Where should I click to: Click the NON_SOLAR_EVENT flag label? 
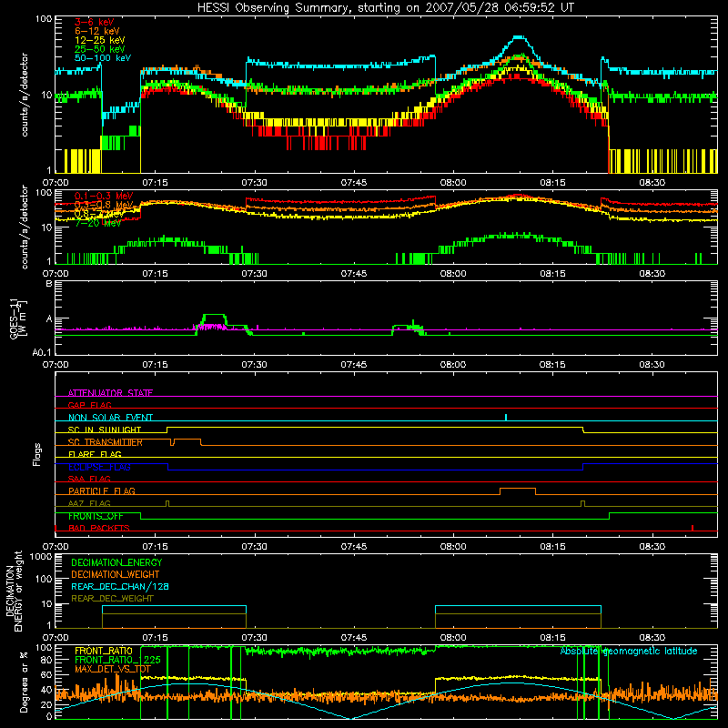point(110,418)
